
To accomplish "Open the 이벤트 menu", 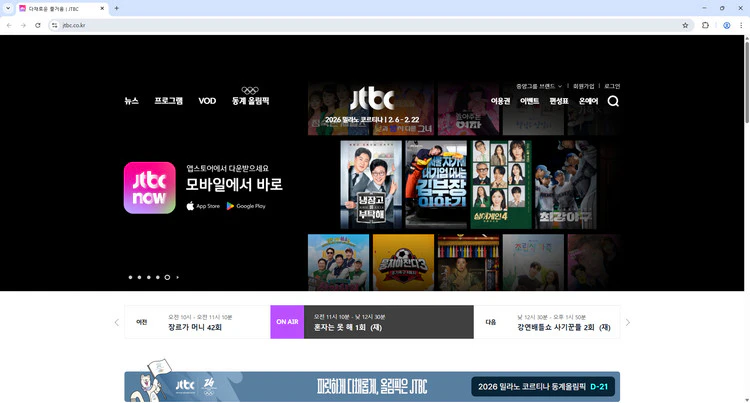I will pyautogui.click(x=529, y=101).
